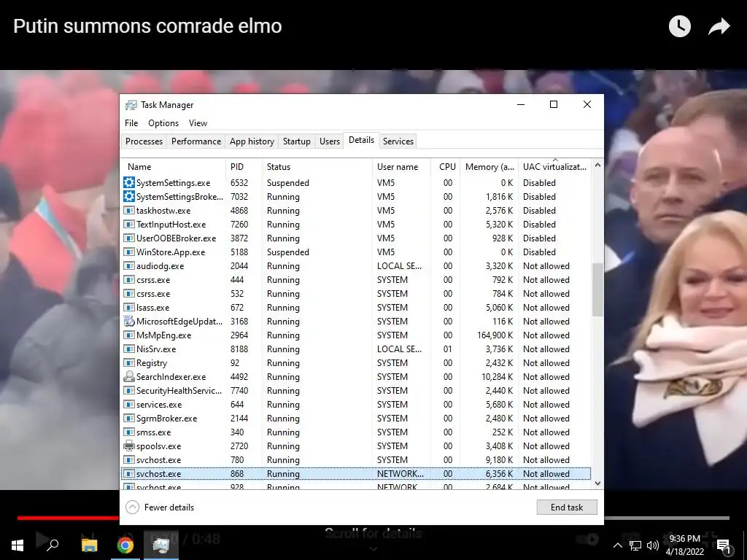Sort by the User name column header

[x=402, y=167]
